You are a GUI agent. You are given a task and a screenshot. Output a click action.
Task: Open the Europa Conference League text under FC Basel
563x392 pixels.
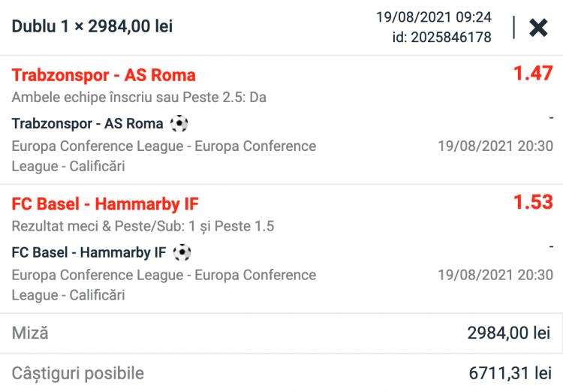click(164, 285)
